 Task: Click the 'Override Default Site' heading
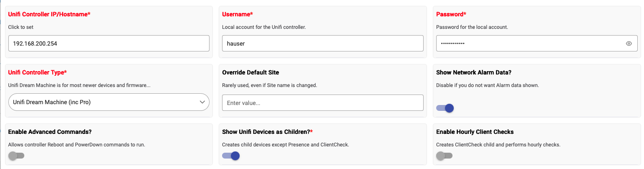251,72
